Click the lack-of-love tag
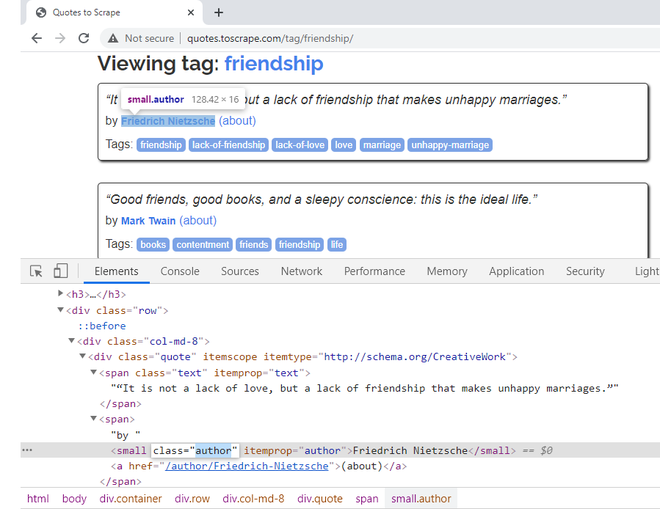The image size is (660, 509). tap(300, 145)
